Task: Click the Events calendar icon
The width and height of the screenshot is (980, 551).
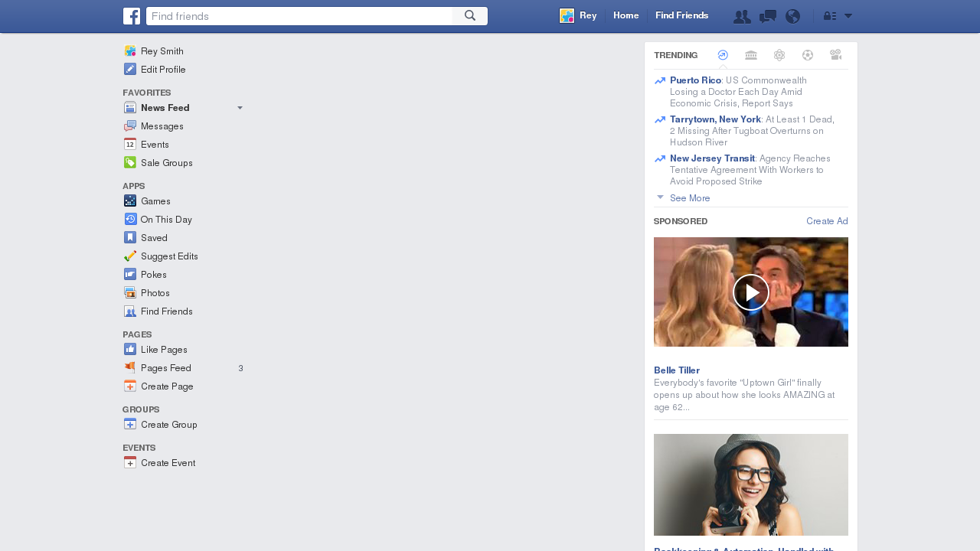Action: click(x=130, y=145)
